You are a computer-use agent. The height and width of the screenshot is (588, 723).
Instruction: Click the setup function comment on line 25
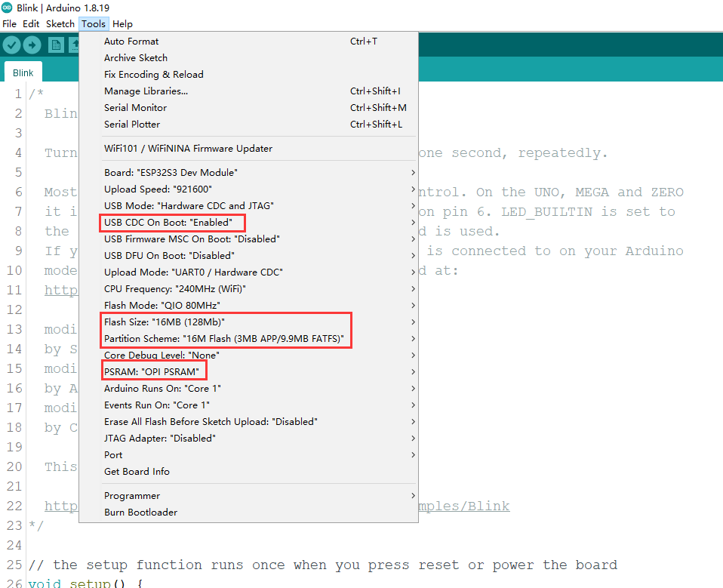click(x=322, y=565)
